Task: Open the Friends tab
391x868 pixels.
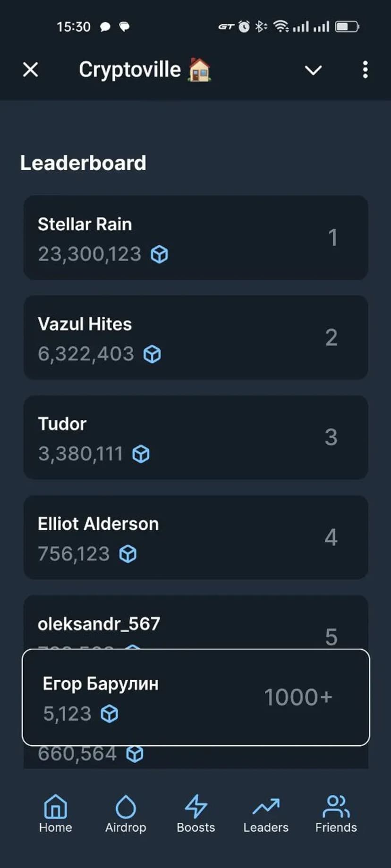Action: coord(336,814)
